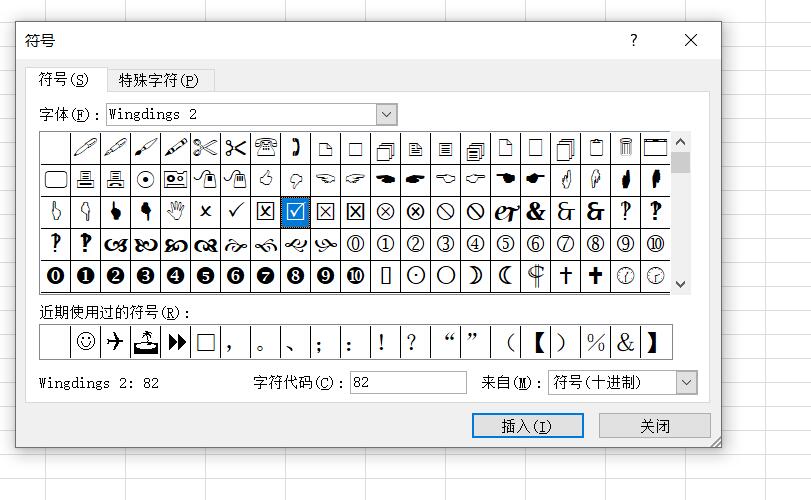
Task: Click the 关闭 button
Action: pos(654,426)
